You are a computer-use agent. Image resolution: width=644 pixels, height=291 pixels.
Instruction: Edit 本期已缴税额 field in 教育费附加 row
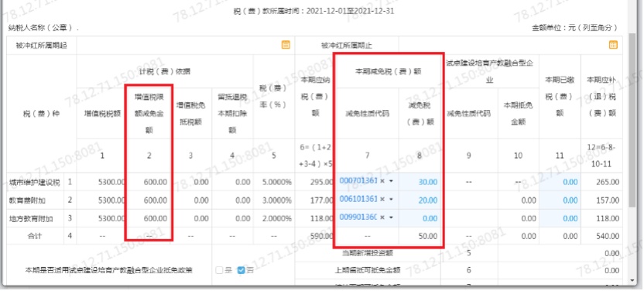click(560, 200)
